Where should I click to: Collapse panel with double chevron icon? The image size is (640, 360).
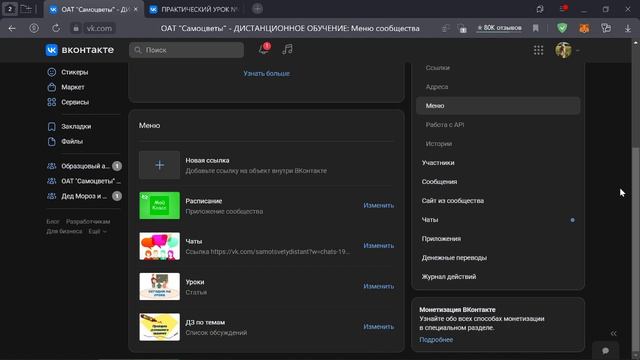tap(613, 333)
